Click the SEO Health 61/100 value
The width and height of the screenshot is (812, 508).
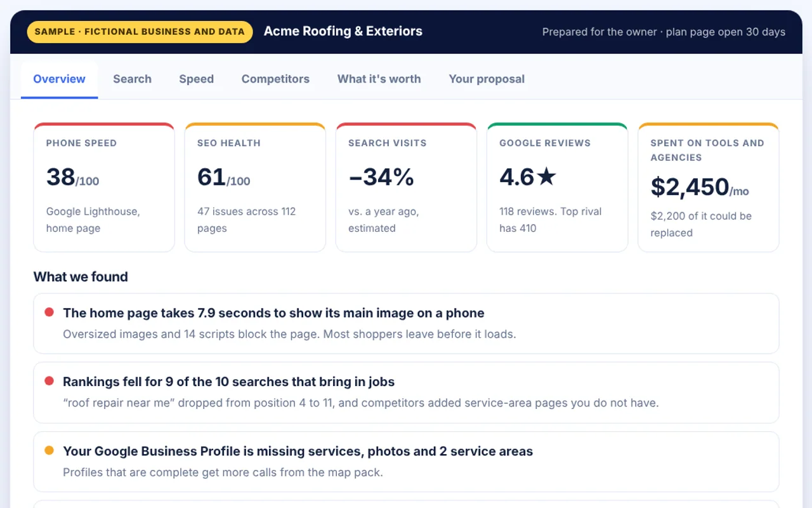point(223,177)
